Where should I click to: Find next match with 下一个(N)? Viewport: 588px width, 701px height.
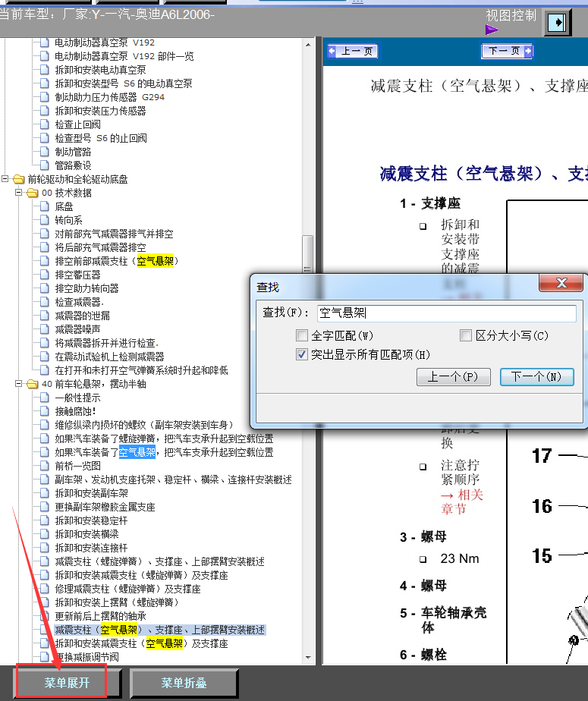pos(536,377)
